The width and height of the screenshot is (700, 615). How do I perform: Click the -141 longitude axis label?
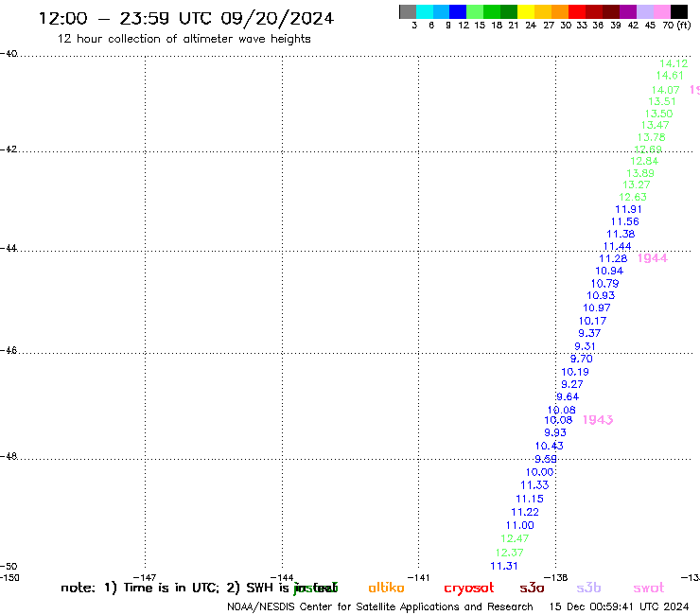[418, 577]
